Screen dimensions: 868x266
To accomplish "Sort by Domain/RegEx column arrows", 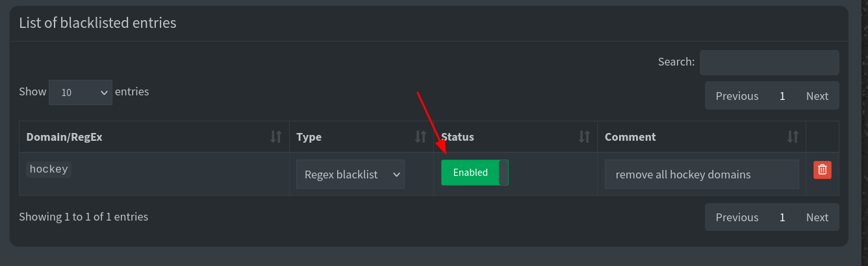I will tap(276, 137).
